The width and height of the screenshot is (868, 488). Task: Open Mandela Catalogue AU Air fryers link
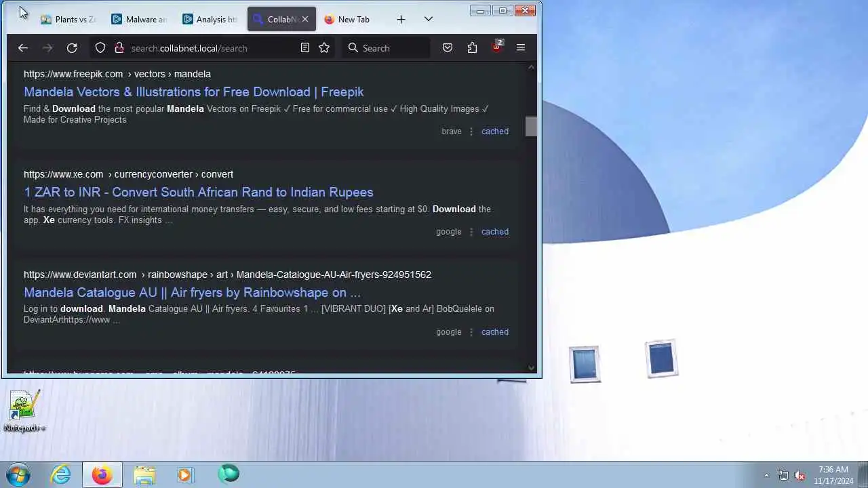tap(192, 293)
